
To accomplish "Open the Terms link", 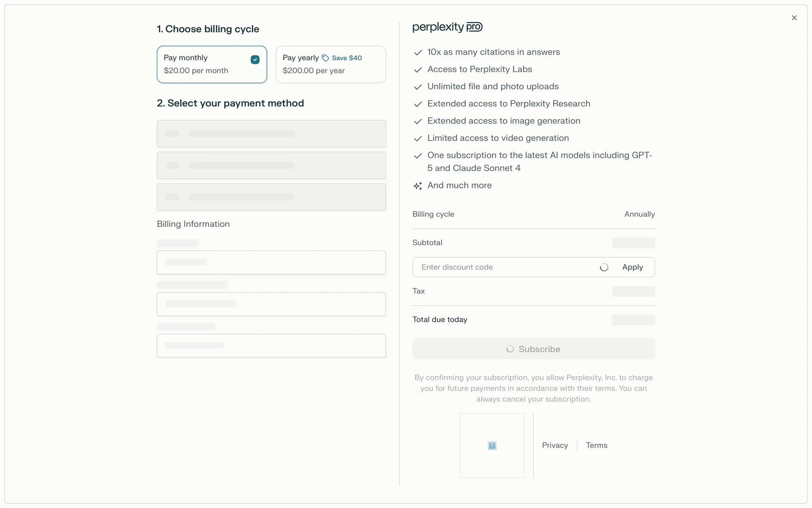I will click(596, 445).
